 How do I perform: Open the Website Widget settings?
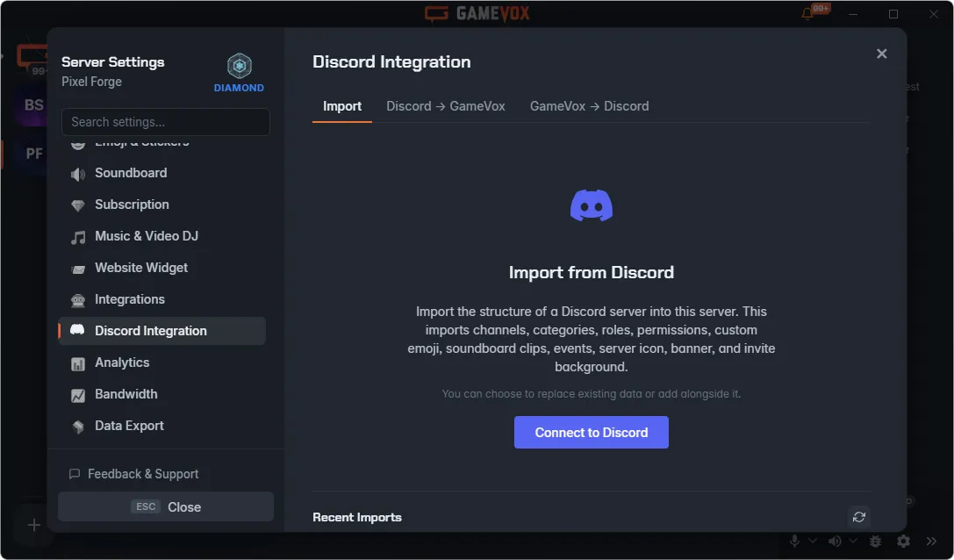161,268
